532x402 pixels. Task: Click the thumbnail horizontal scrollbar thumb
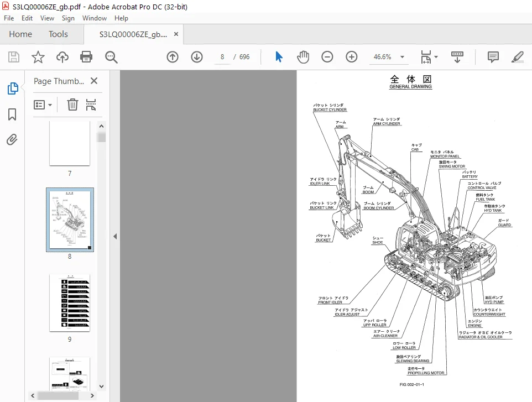tap(58, 395)
